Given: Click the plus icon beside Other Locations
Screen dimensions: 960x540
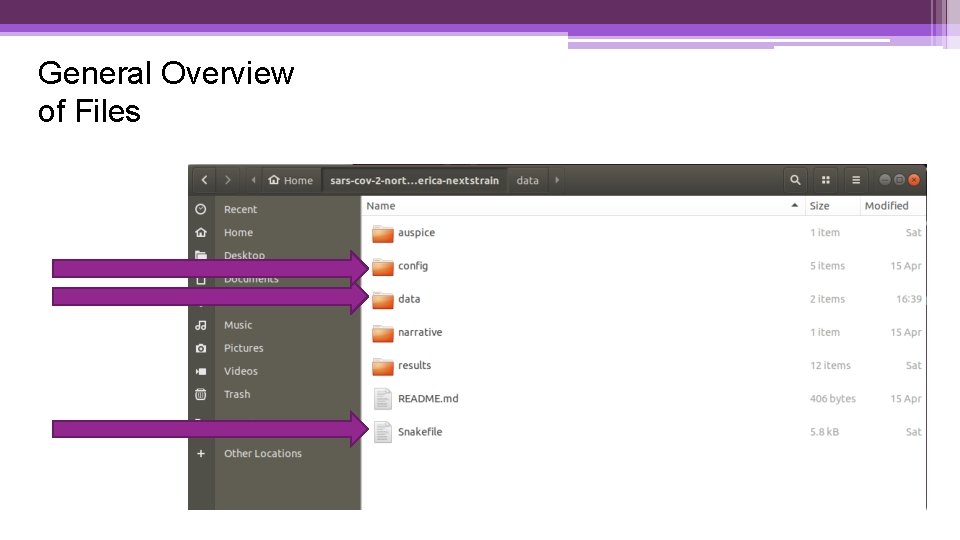Looking at the screenshot, I should (201, 454).
